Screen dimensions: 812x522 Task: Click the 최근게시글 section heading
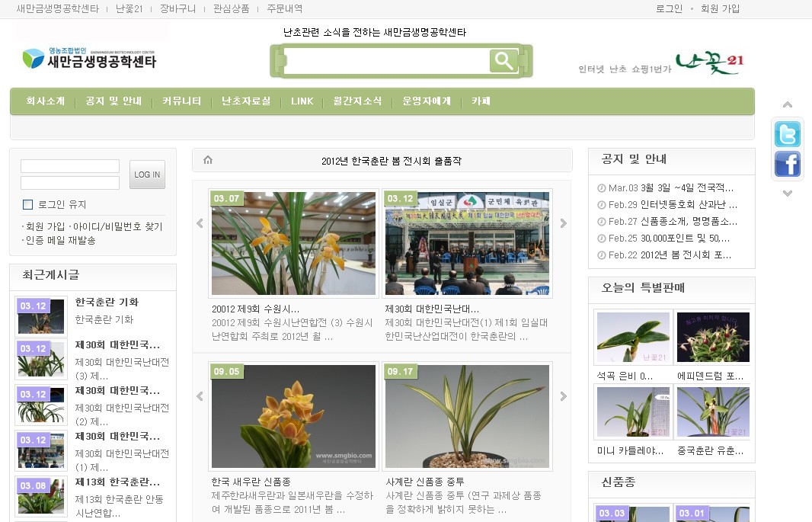[51, 275]
